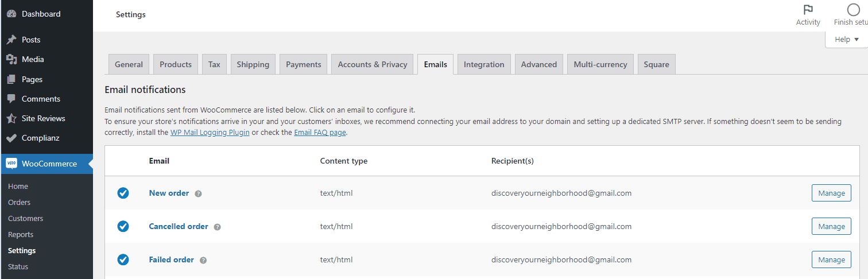This screenshot has width=868, height=279.
Task: Toggle the Cancelled order email enabled checkmark
Action: click(x=123, y=226)
